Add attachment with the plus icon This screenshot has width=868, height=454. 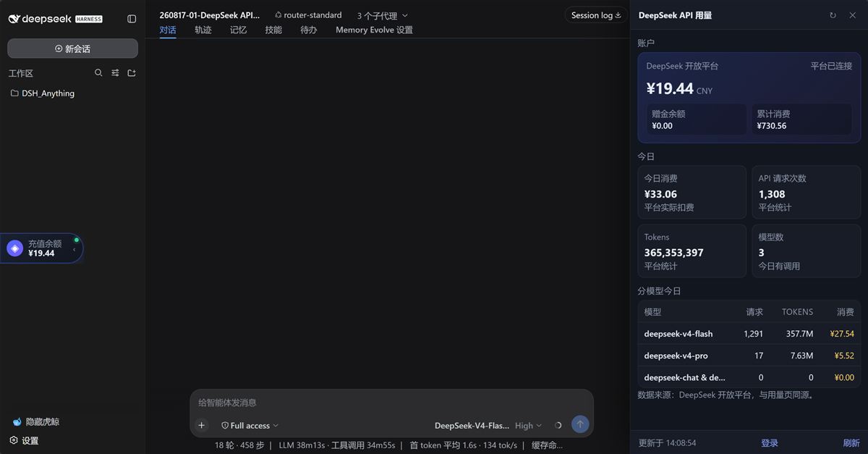[202, 425]
